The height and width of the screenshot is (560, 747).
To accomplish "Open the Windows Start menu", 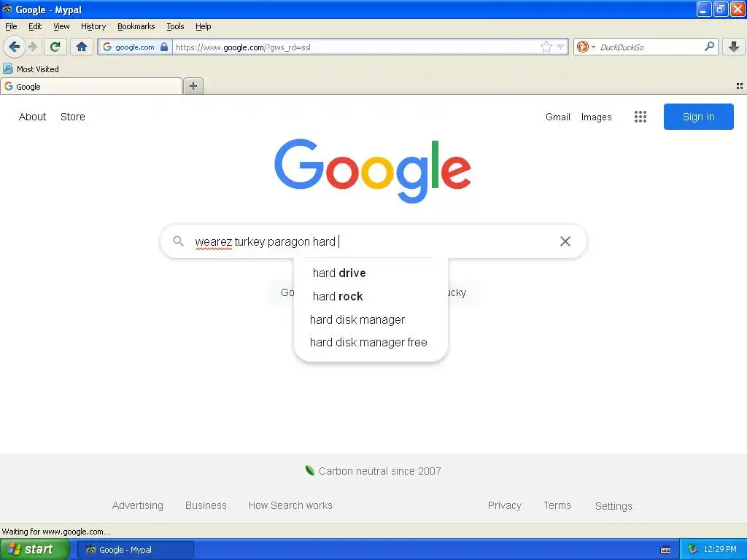I will click(35, 549).
